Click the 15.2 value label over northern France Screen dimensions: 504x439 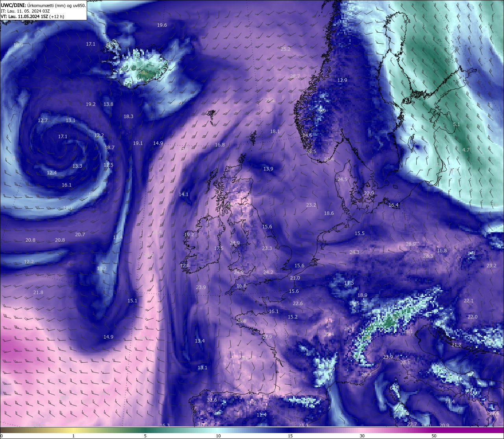(293, 317)
